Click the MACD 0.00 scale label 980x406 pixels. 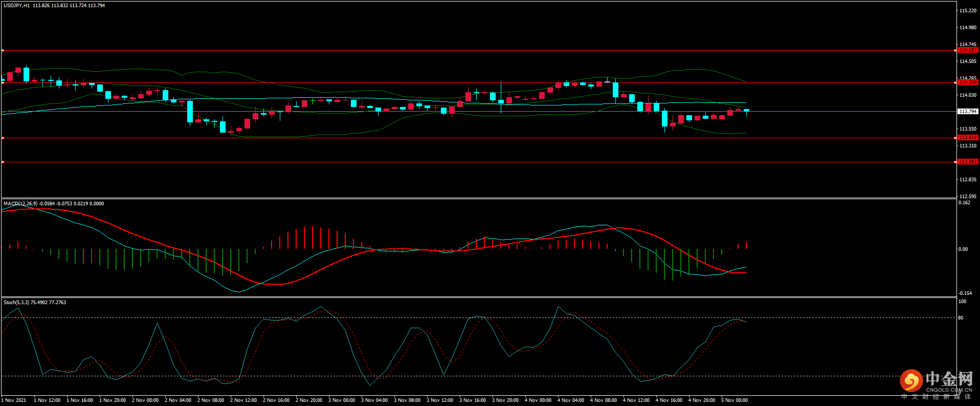(963, 249)
